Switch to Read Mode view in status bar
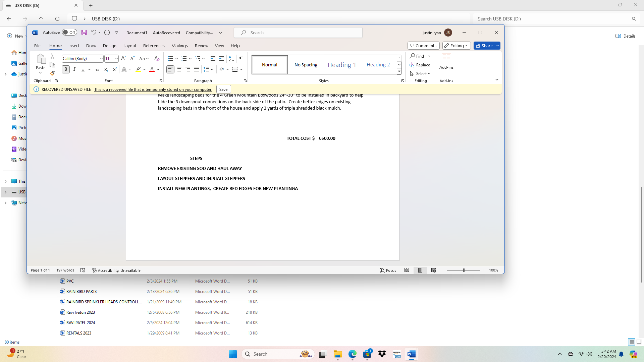The height and width of the screenshot is (362, 644). (407, 270)
